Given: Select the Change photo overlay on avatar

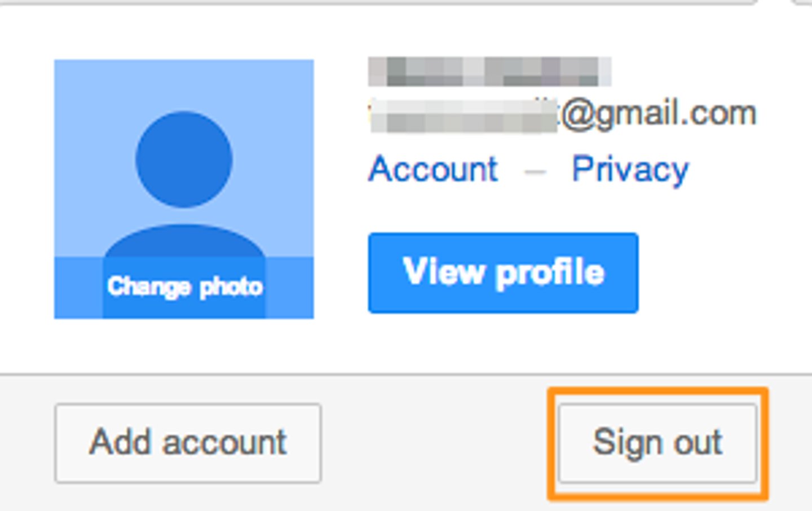Looking at the screenshot, I should 184,287.
